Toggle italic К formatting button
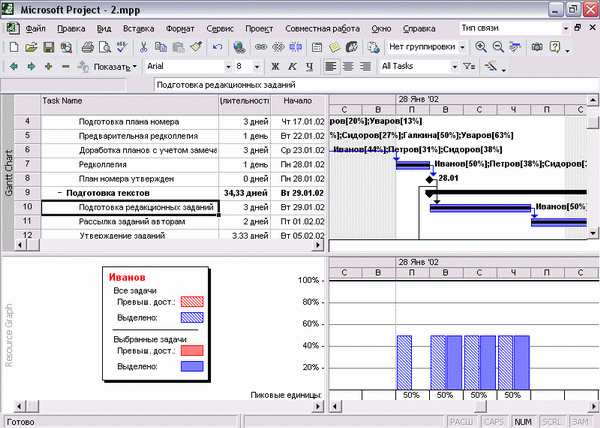Viewport: 600px width, 428px height. (292, 67)
